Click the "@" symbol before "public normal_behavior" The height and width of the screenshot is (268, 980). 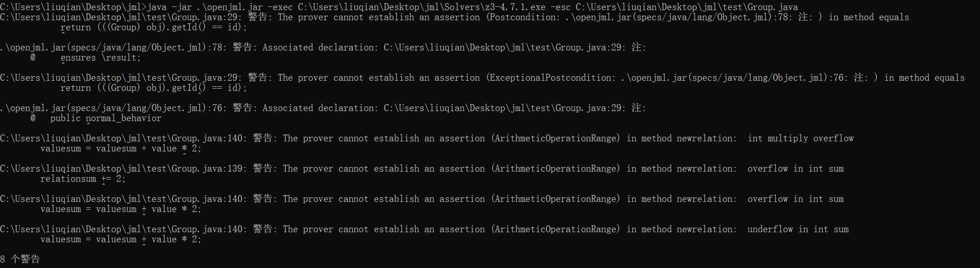[33, 118]
